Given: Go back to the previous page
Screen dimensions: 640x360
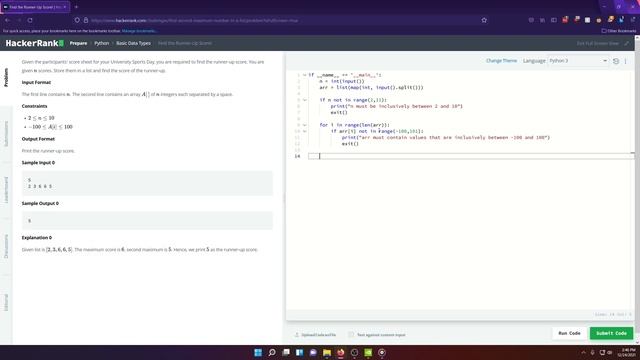Looking at the screenshot, I should point(7,20).
